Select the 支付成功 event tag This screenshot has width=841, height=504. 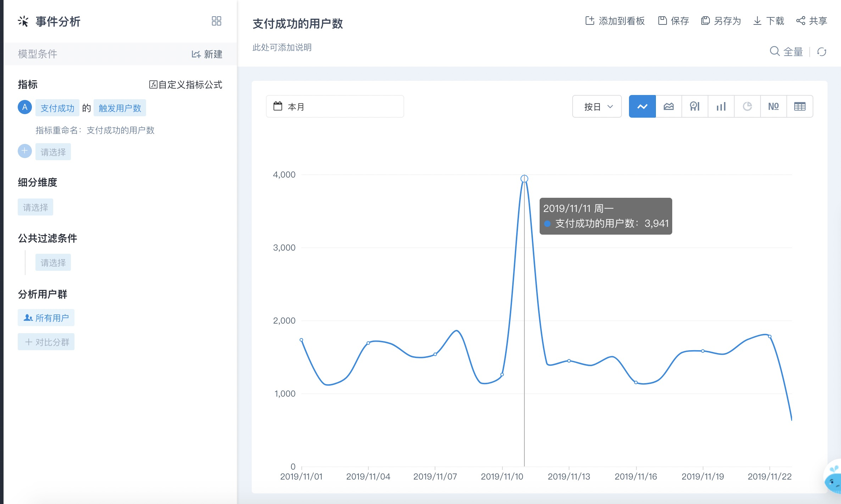pyautogui.click(x=57, y=108)
